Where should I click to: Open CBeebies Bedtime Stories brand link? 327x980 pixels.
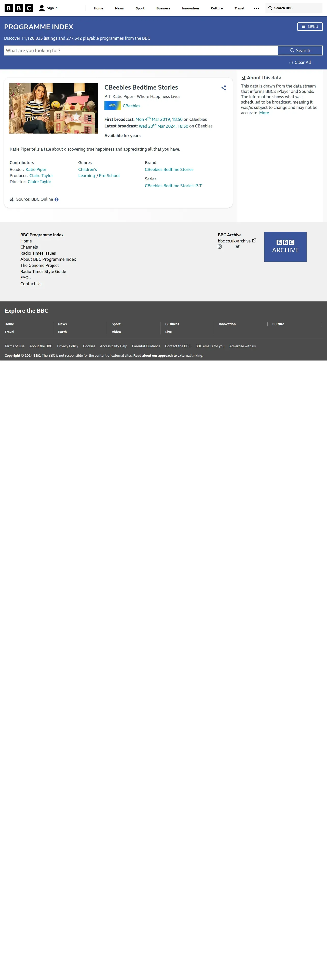(x=169, y=170)
